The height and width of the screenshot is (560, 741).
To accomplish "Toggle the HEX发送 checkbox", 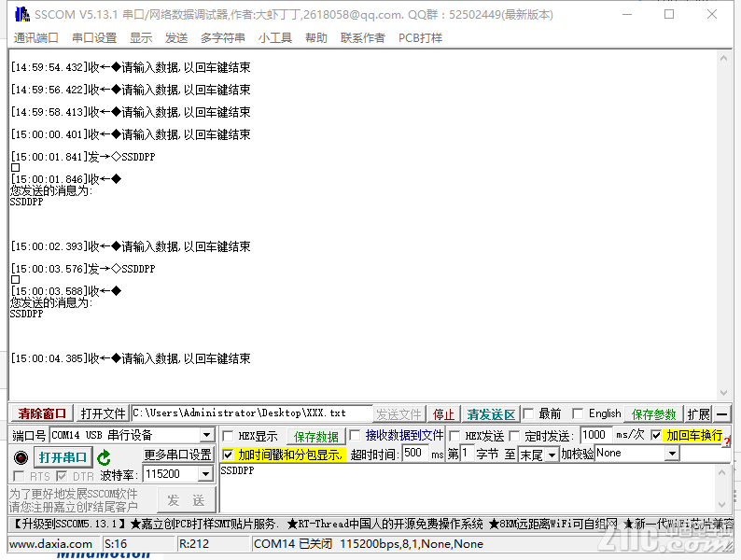I will tap(454, 436).
